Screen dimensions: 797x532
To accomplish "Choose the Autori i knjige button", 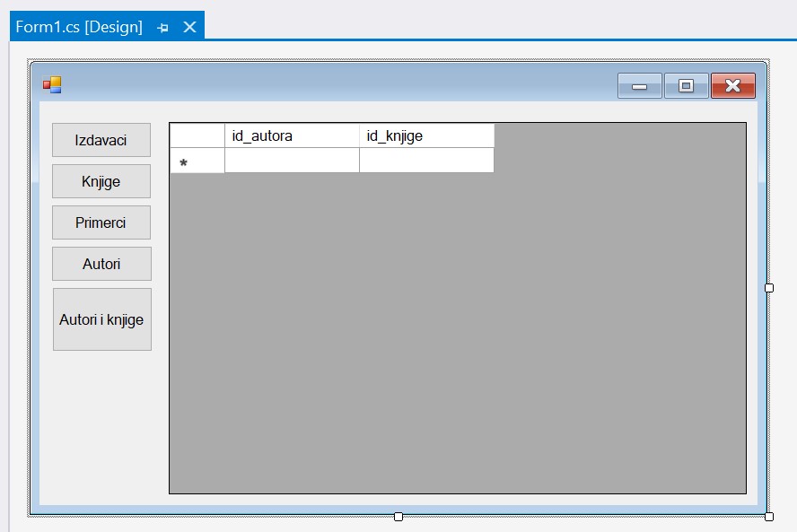I will 101,319.
